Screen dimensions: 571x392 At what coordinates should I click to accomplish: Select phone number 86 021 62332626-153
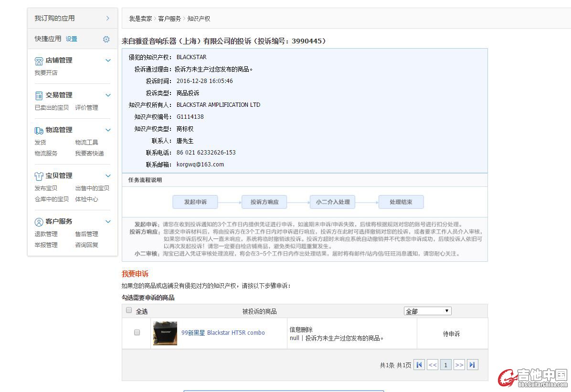pos(206,153)
